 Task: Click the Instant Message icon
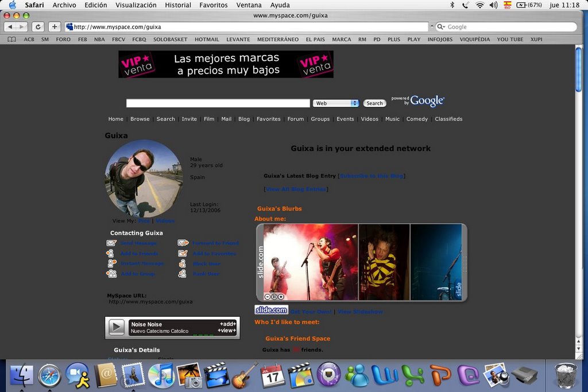112,263
